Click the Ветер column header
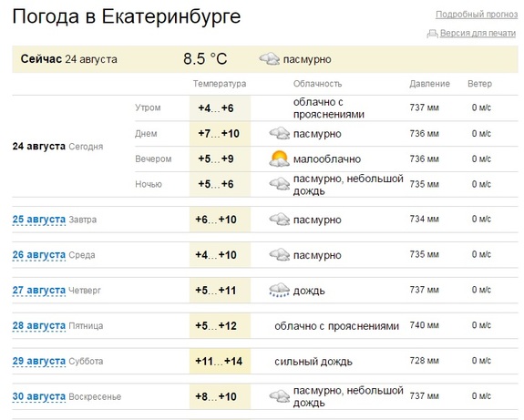 tap(479, 84)
